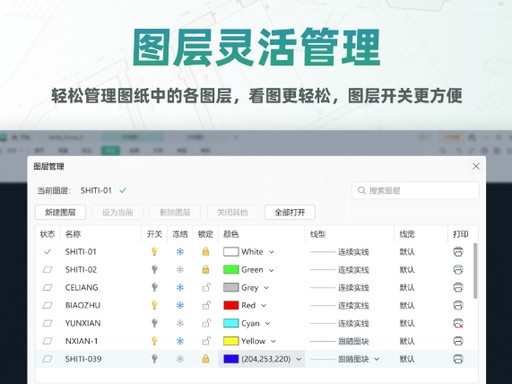Viewport: 512px width, 384px height.
Task: Select the NXIAN-1 layer name
Action: 81,341
